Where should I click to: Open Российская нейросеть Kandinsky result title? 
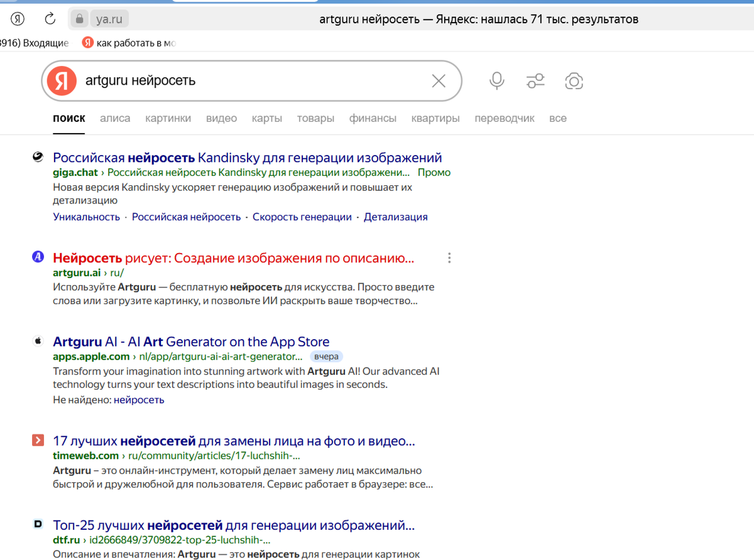pyautogui.click(x=248, y=158)
